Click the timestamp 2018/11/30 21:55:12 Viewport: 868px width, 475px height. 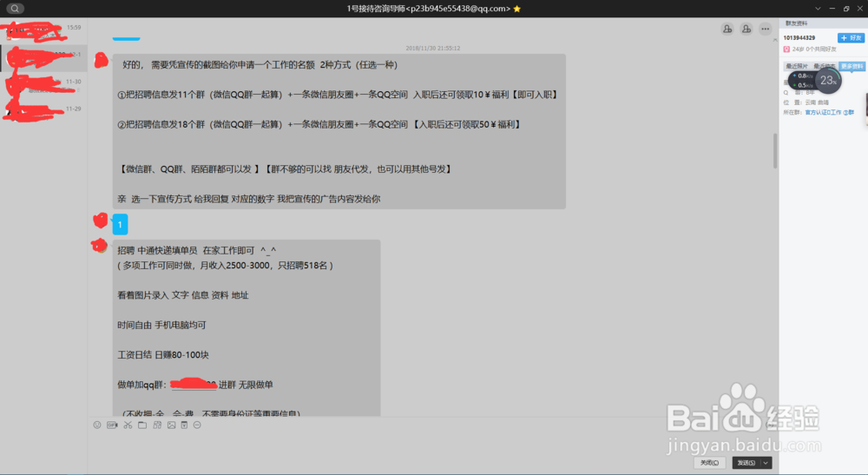(x=433, y=48)
